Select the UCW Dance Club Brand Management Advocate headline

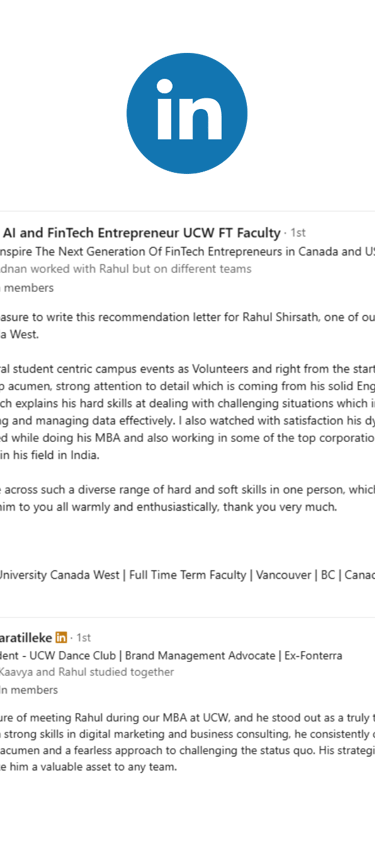click(x=171, y=655)
